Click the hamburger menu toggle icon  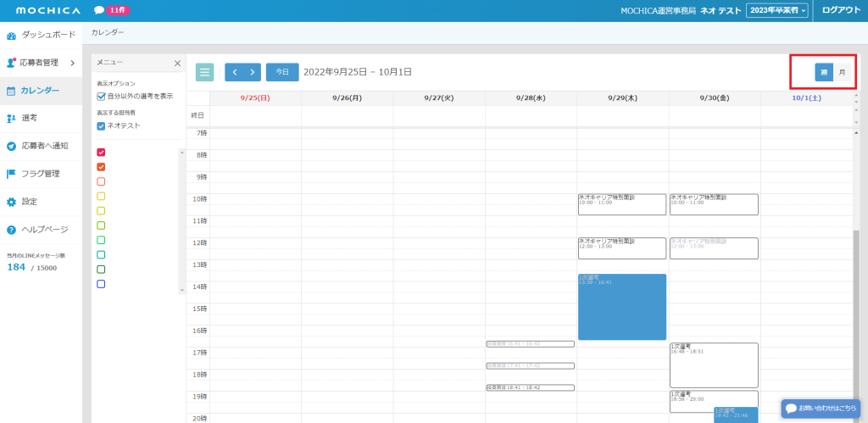(x=204, y=72)
